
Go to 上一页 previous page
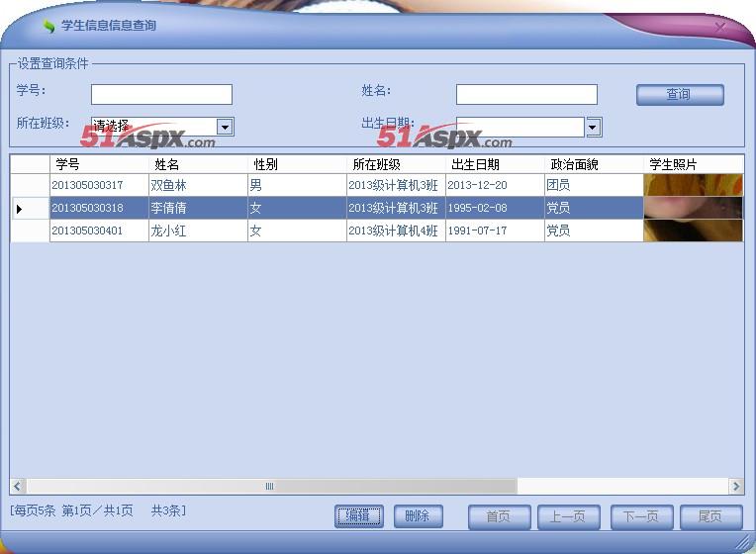[x=568, y=516]
